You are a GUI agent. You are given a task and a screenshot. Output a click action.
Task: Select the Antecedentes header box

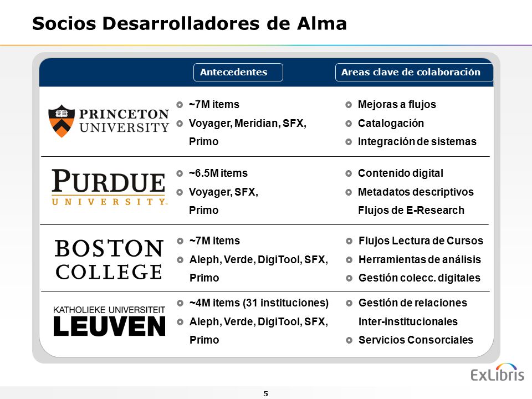pyautogui.click(x=238, y=72)
